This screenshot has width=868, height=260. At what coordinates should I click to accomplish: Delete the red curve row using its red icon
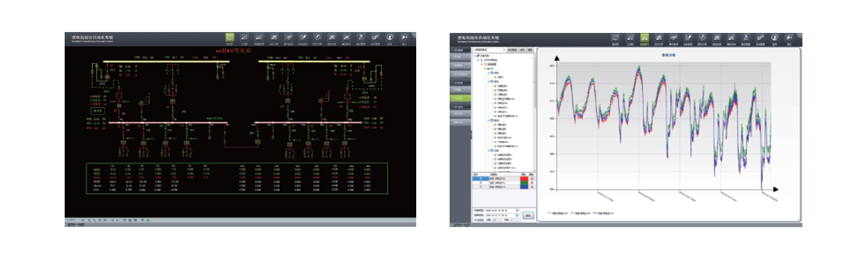tap(532, 179)
